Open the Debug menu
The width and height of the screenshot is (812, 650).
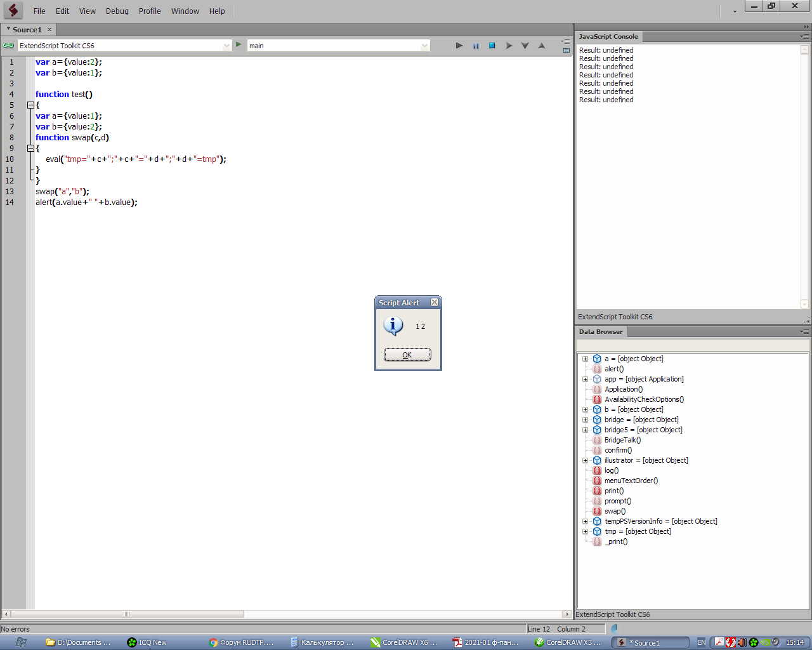click(x=117, y=11)
